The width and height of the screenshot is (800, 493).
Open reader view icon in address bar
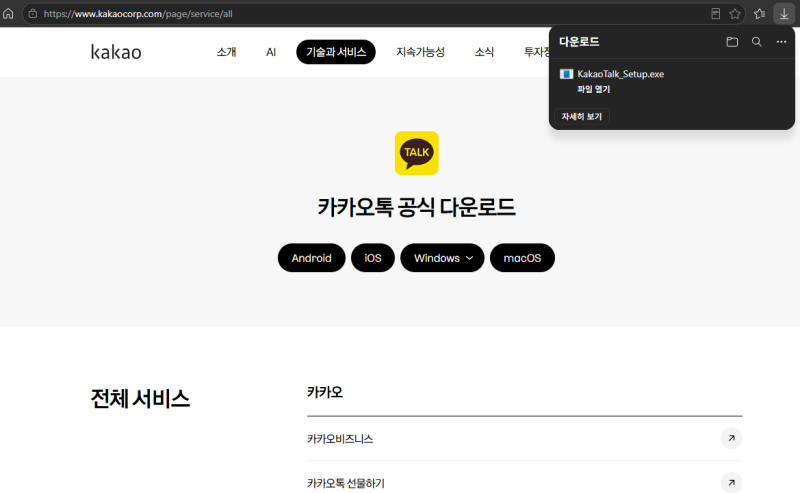pos(715,14)
